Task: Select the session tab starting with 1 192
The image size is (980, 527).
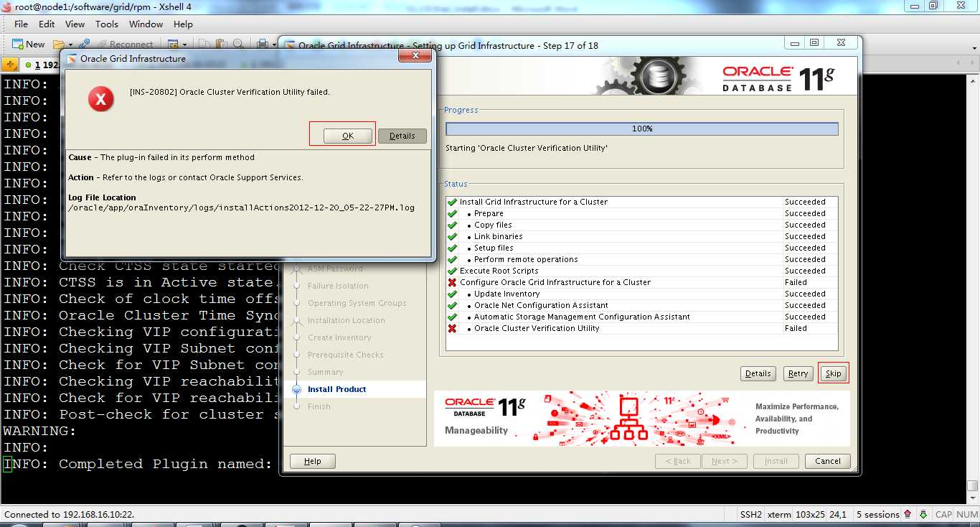Action: coord(42,65)
